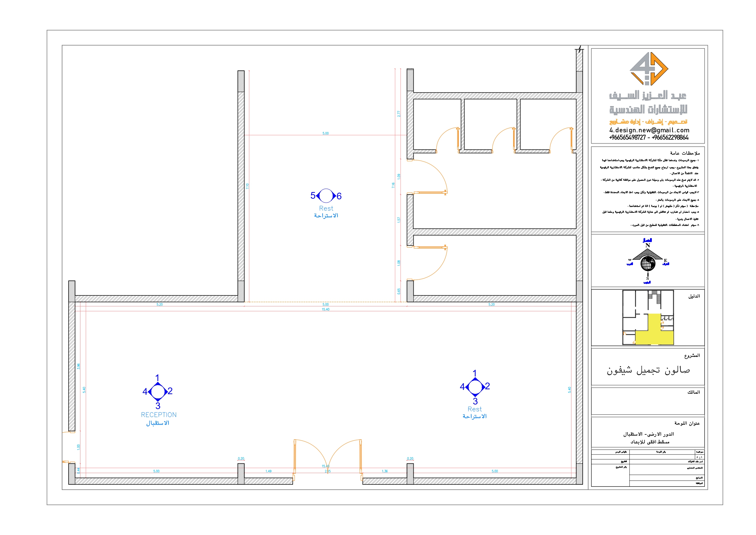Click the المالك owner heading
756x535 pixels.
(694, 392)
